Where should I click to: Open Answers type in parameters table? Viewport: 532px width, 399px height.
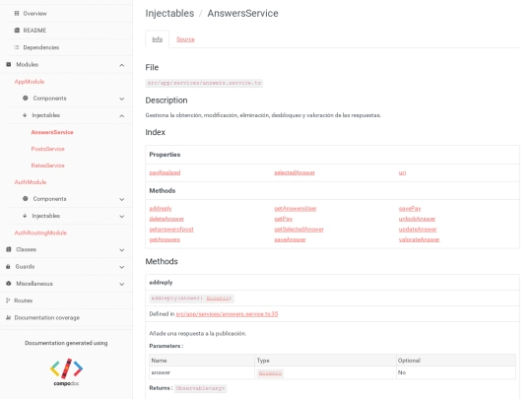tap(270, 372)
